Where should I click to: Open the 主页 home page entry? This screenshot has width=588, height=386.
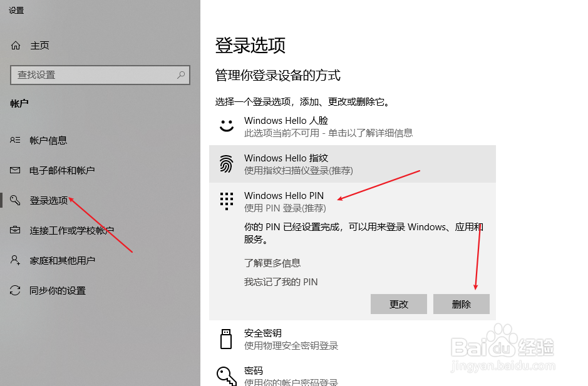tap(39, 46)
